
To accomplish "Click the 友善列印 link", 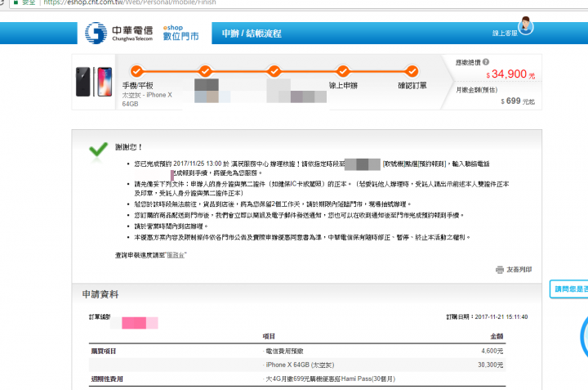I will (519, 270).
